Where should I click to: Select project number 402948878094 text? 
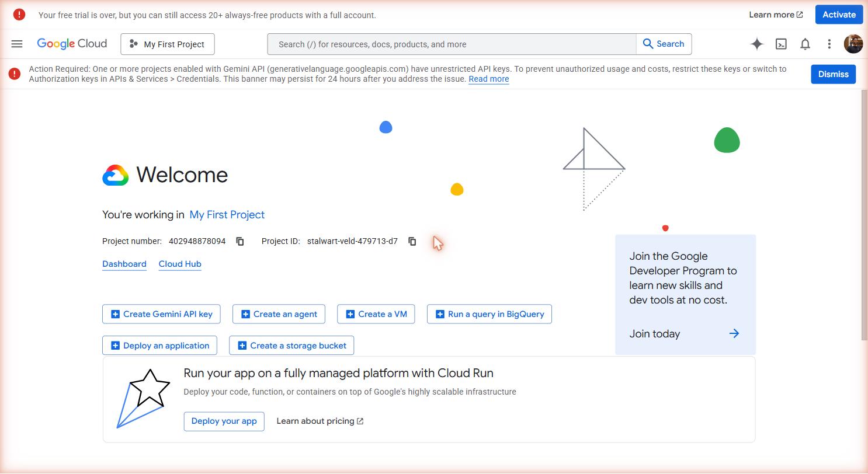click(x=197, y=241)
